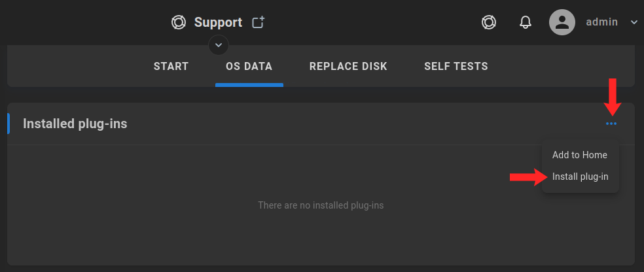Expand the circular chevron below Support
This screenshot has width=644, height=272.
[219, 45]
